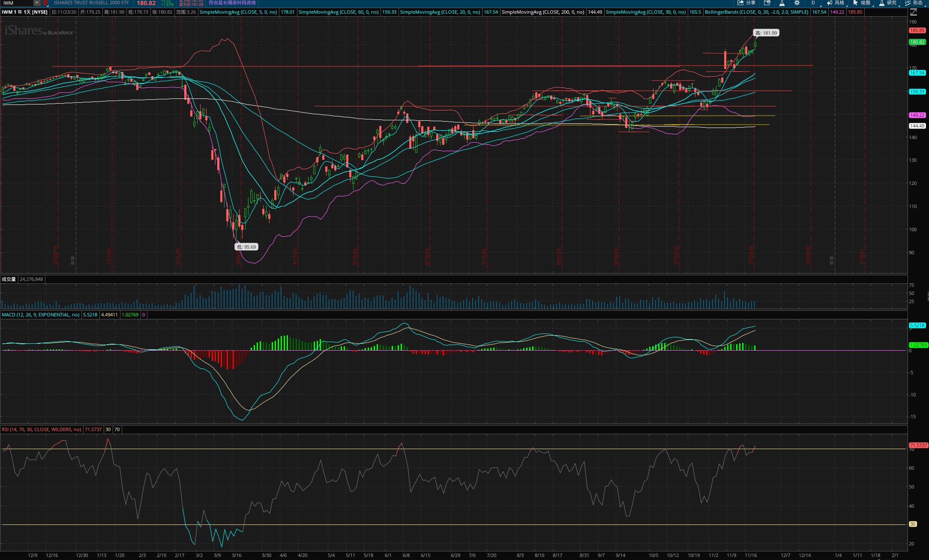Click the RSI 70 value label in header

117,429
